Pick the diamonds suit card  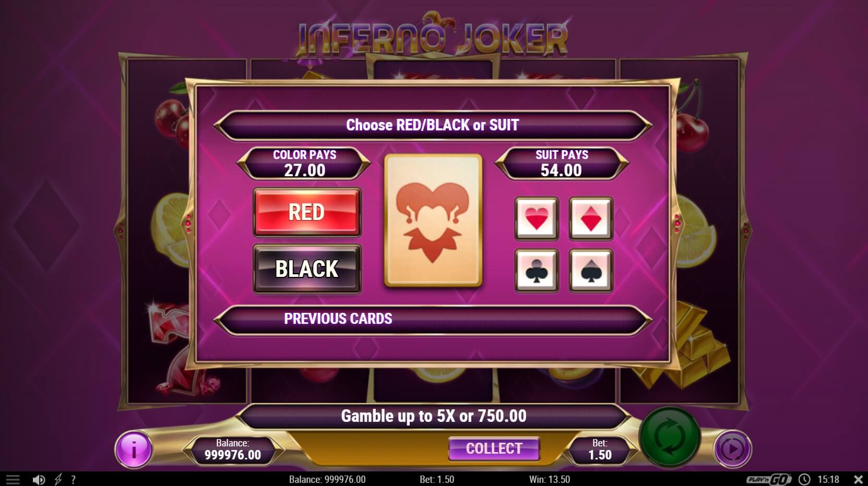[x=591, y=218]
